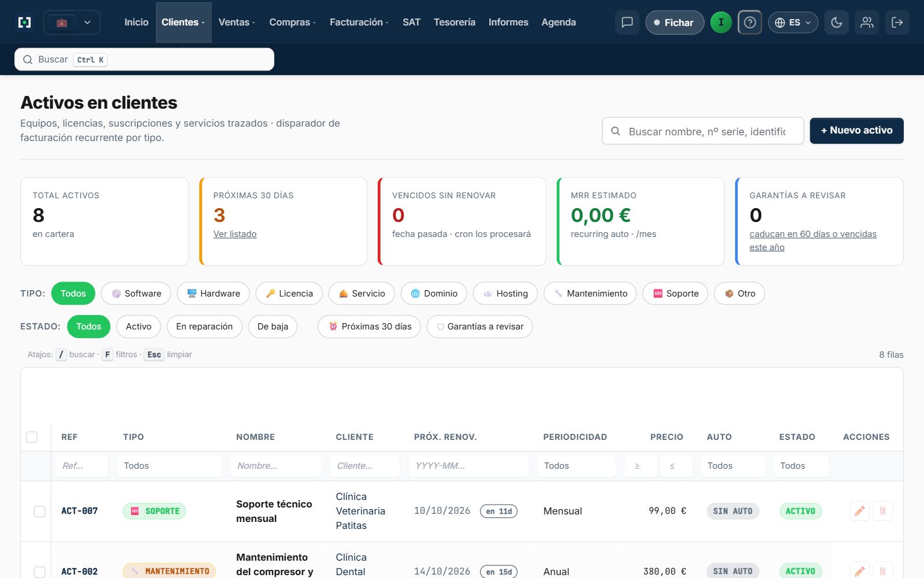This screenshot has height=578, width=924.
Task: Delete asset ACT-007 with trash icon
Action: coord(882,511)
